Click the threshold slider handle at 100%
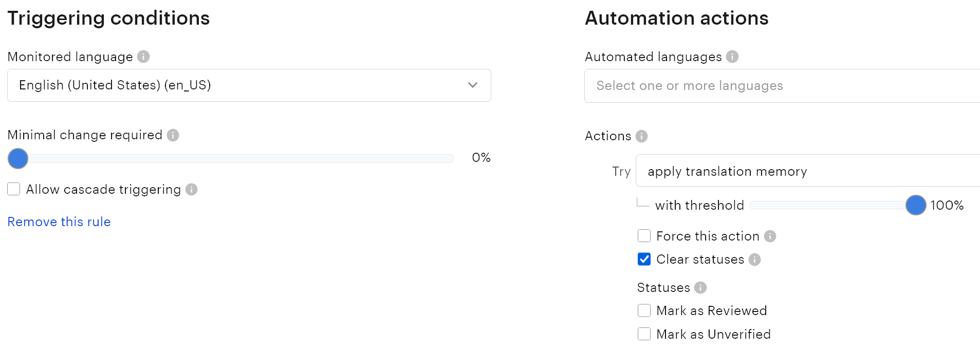Viewport: 980px width, 349px height. coord(916,205)
